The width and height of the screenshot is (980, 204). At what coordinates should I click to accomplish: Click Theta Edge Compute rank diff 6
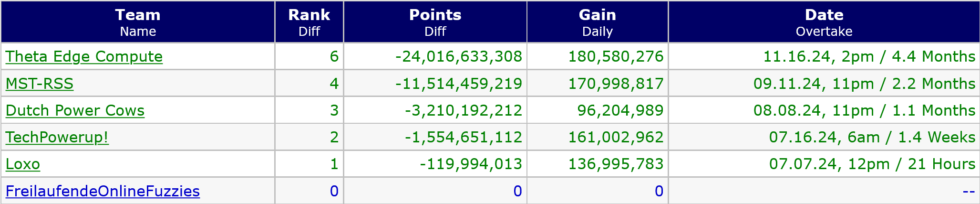coord(334,57)
